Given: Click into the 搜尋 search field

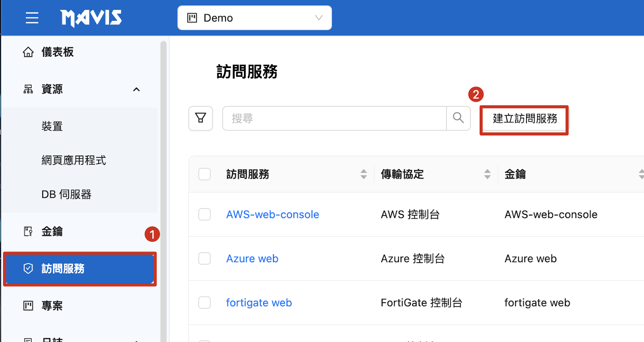Looking at the screenshot, I should point(334,118).
